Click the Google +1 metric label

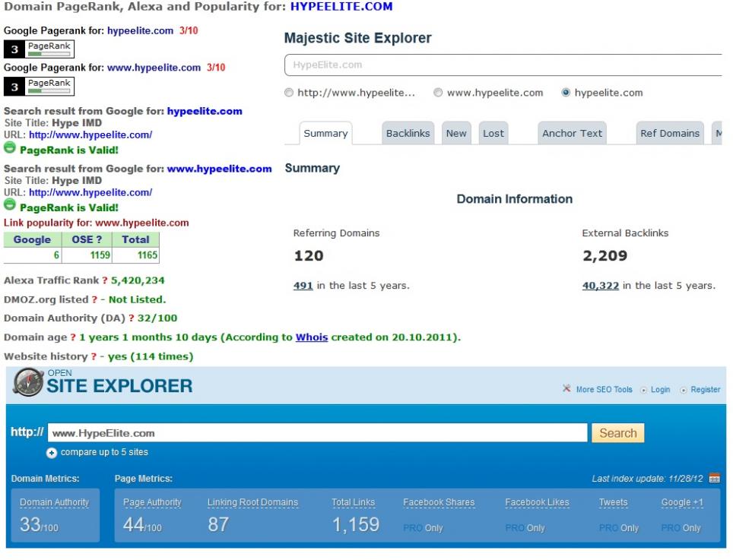(x=682, y=502)
